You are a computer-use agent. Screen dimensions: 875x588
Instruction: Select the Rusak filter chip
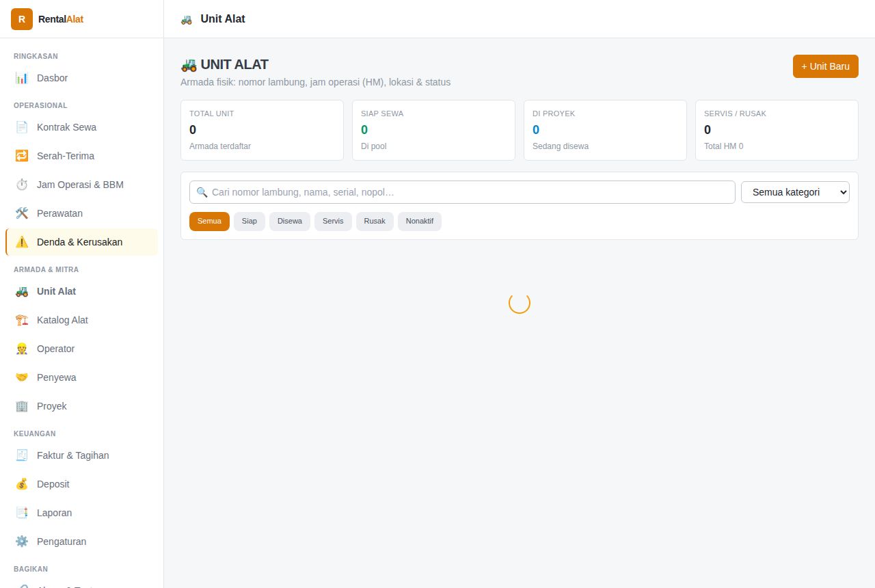[375, 222]
